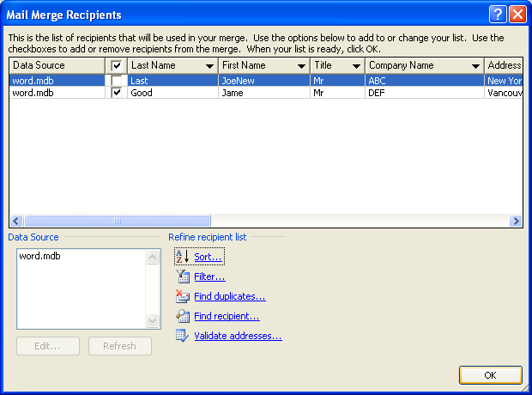
Task: Click the First Name column header text
Action: coord(244,65)
